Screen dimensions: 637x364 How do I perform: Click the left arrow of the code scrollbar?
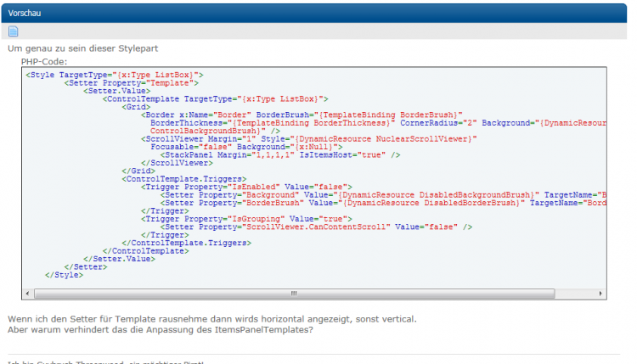[28, 294]
